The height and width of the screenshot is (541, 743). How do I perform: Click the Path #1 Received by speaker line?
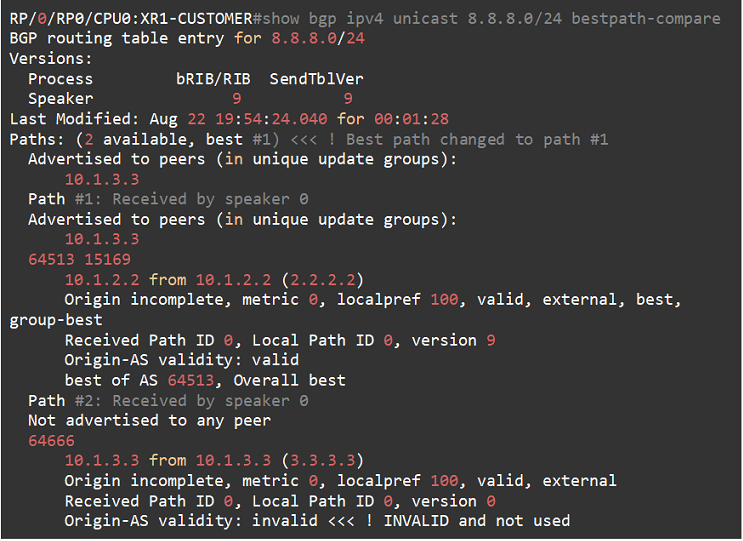pyautogui.click(x=168, y=199)
